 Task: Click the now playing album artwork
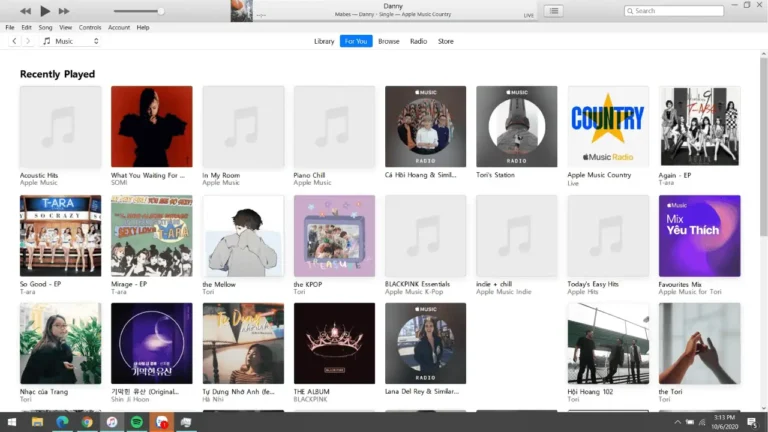pos(241,11)
